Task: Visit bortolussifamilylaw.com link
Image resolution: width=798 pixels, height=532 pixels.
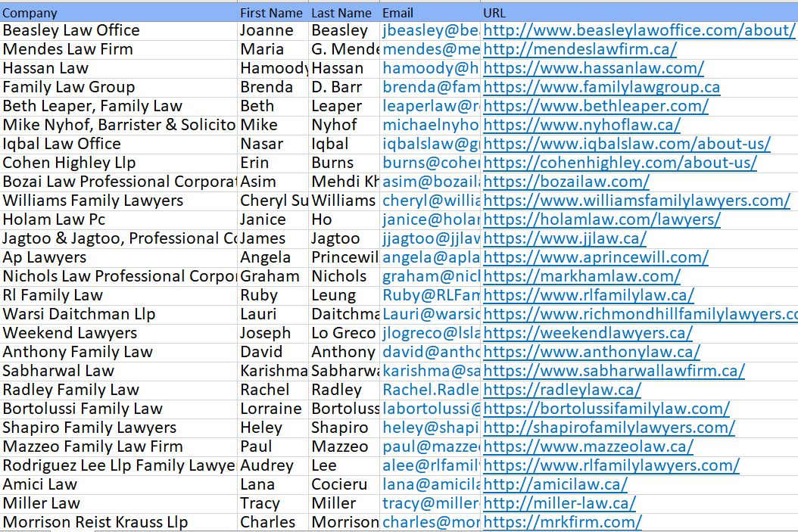Action: coord(606,409)
